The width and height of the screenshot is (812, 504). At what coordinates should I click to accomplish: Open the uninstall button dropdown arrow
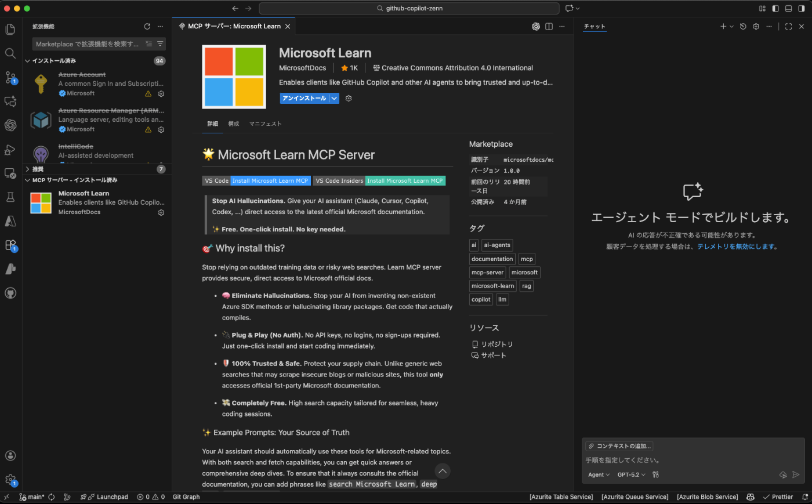pyautogui.click(x=335, y=99)
